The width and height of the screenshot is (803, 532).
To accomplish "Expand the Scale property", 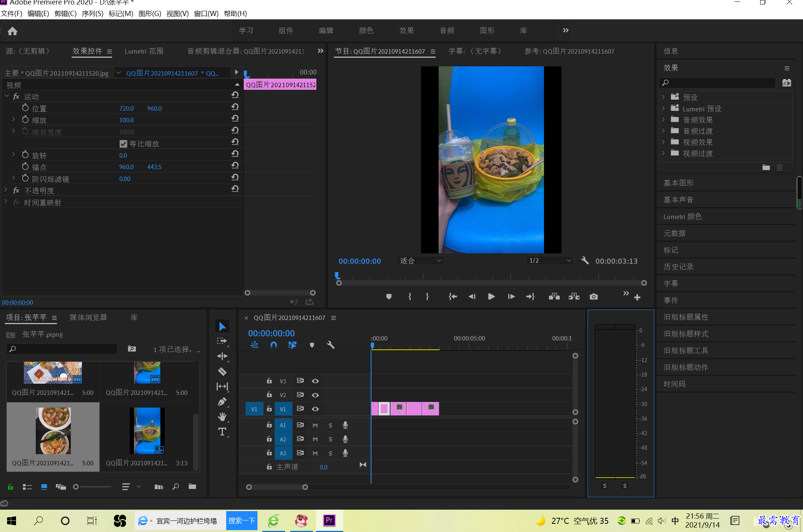I will 13,119.
